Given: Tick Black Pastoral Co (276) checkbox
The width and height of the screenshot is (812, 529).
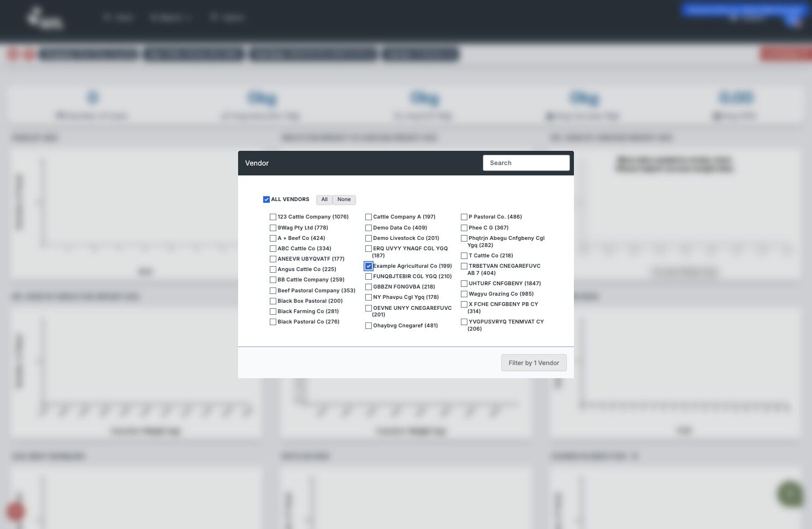Looking at the screenshot, I should tap(273, 322).
